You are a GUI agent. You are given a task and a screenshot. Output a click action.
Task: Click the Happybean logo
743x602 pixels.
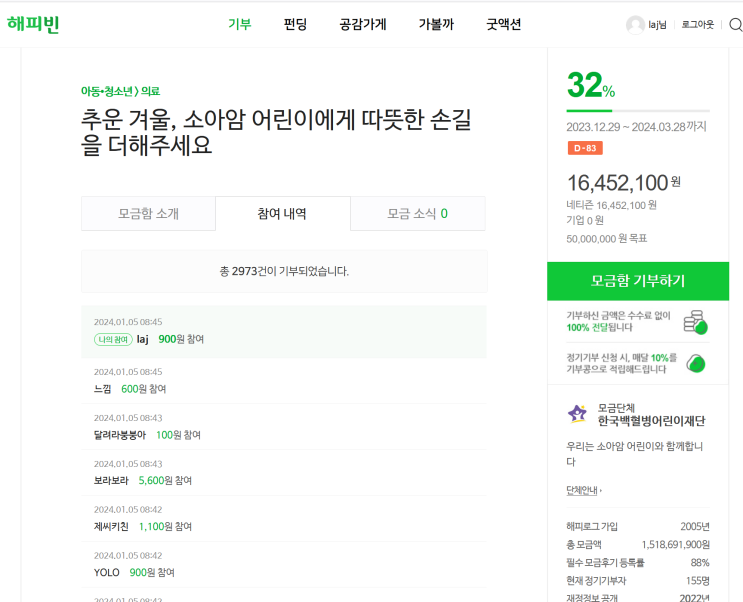33,24
